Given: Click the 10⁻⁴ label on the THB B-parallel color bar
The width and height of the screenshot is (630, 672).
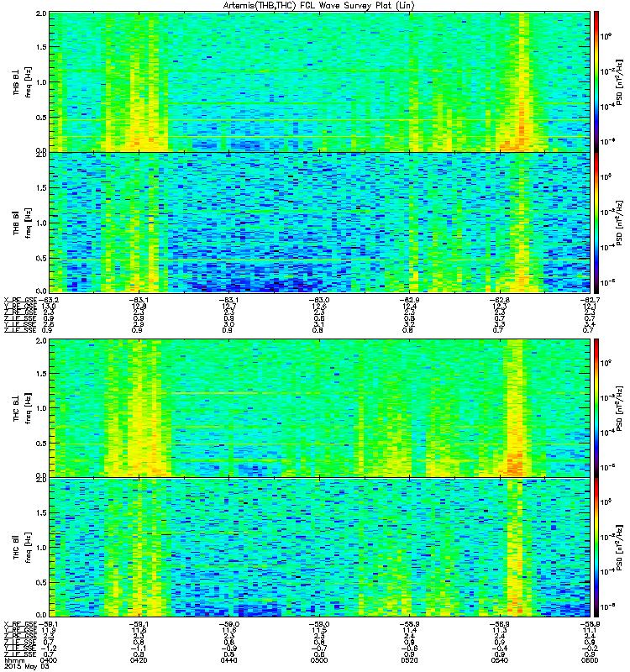Looking at the screenshot, I should point(606,247).
